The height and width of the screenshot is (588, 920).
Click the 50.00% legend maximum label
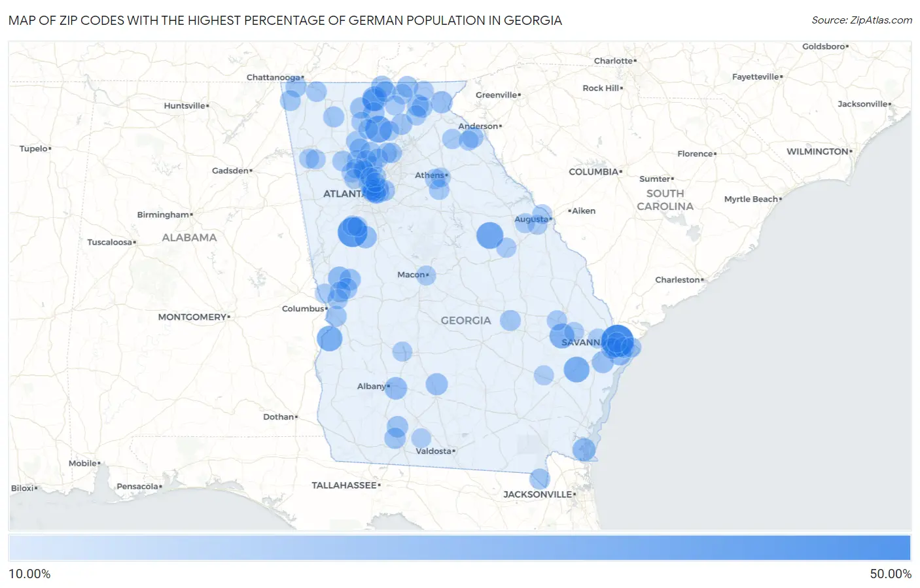pos(891,574)
